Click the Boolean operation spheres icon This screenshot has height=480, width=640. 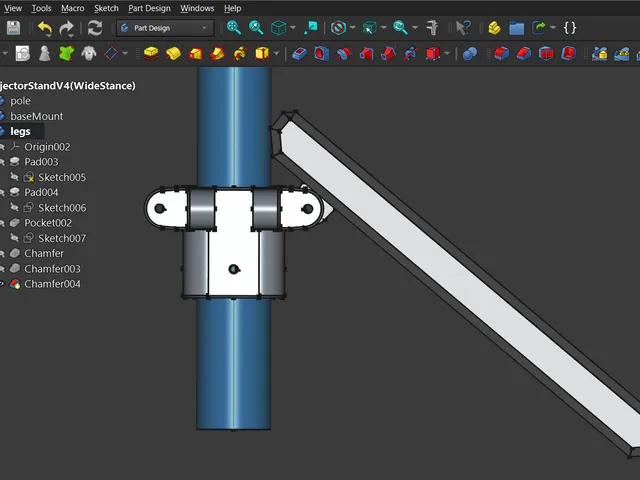470,53
